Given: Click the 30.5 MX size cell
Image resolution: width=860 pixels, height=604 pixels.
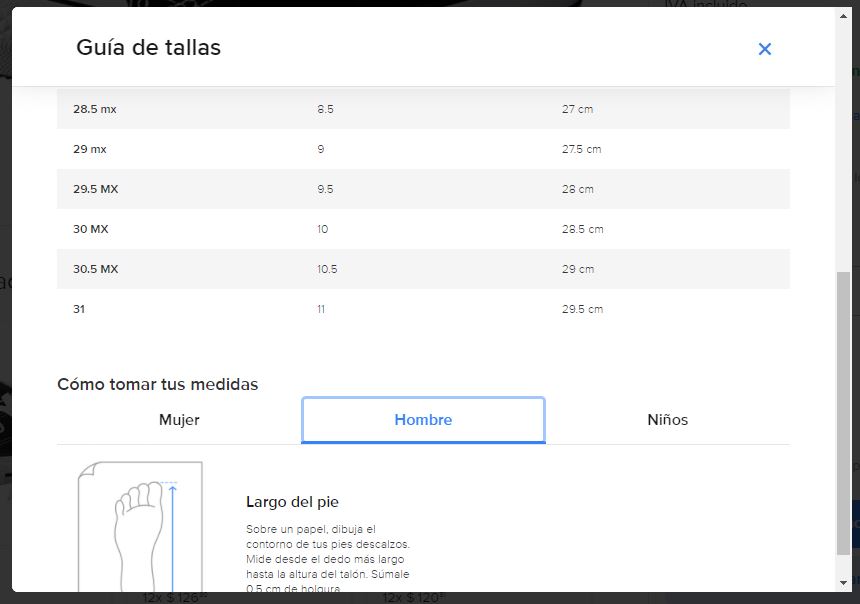Looking at the screenshot, I should 96,269.
